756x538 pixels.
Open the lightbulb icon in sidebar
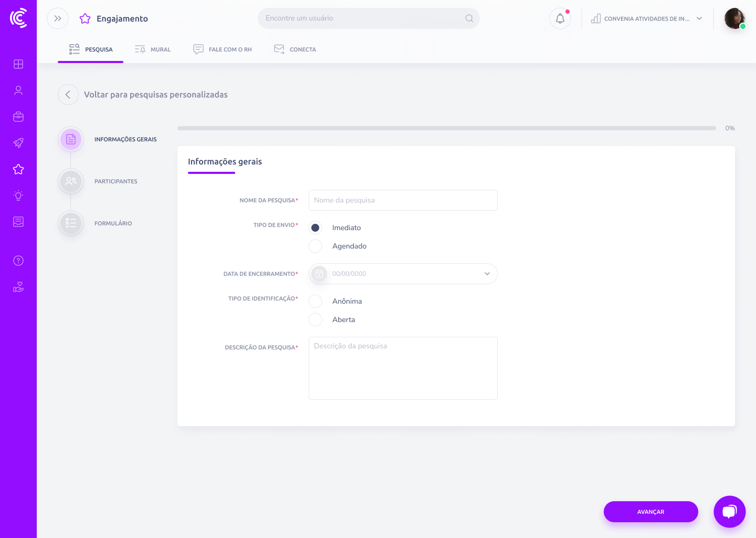click(x=18, y=195)
